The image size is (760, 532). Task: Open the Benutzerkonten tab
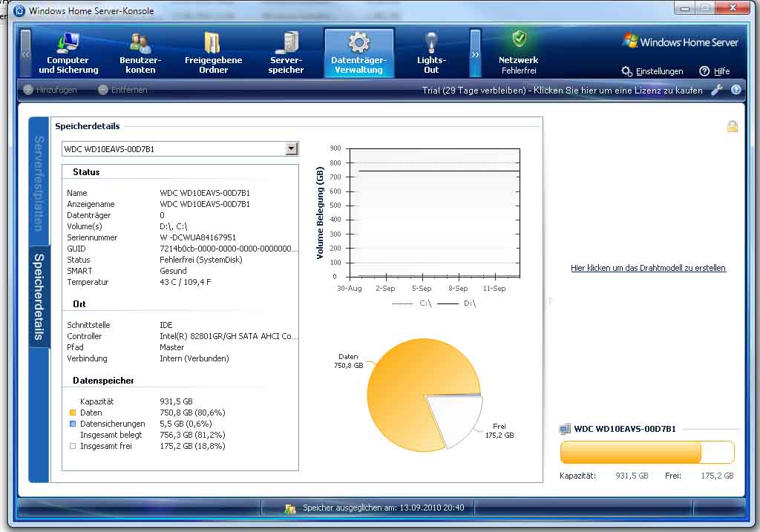140,53
